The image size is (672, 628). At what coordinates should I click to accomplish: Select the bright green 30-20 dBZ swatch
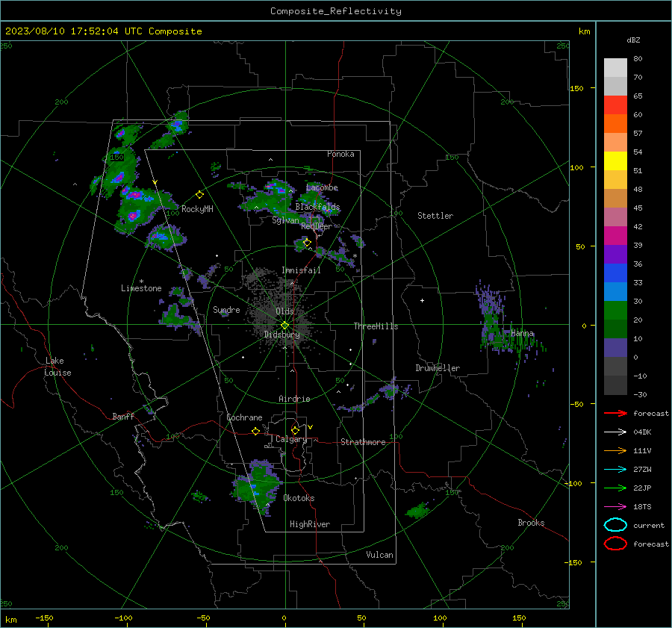tap(615, 310)
